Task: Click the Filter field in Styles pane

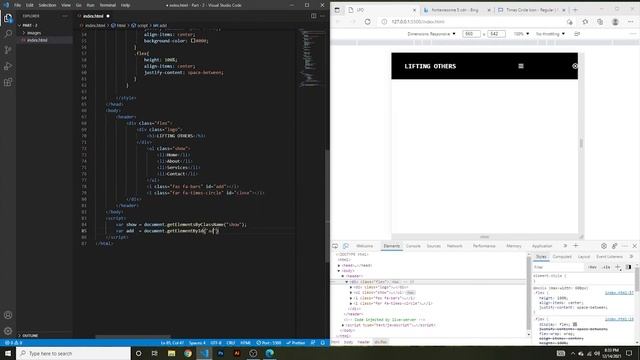Action: click(559, 267)
